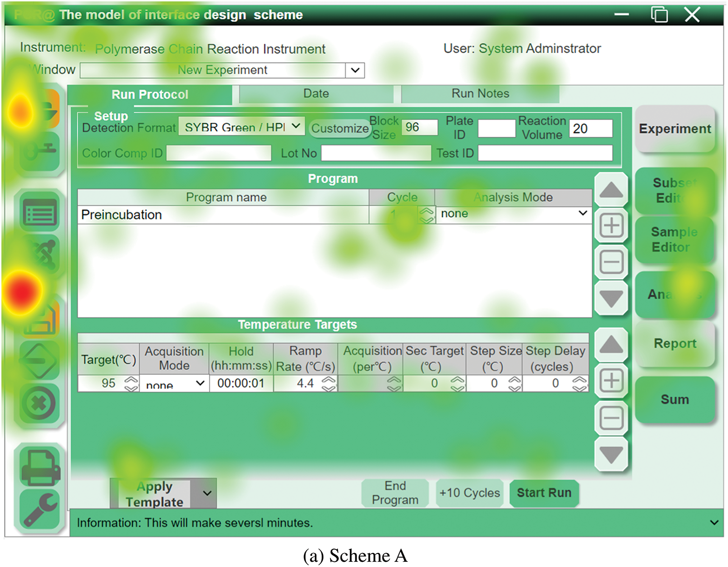
Task: Click the printer icon in sidebar
Action: pyautogui.click(x=40, y=467)
